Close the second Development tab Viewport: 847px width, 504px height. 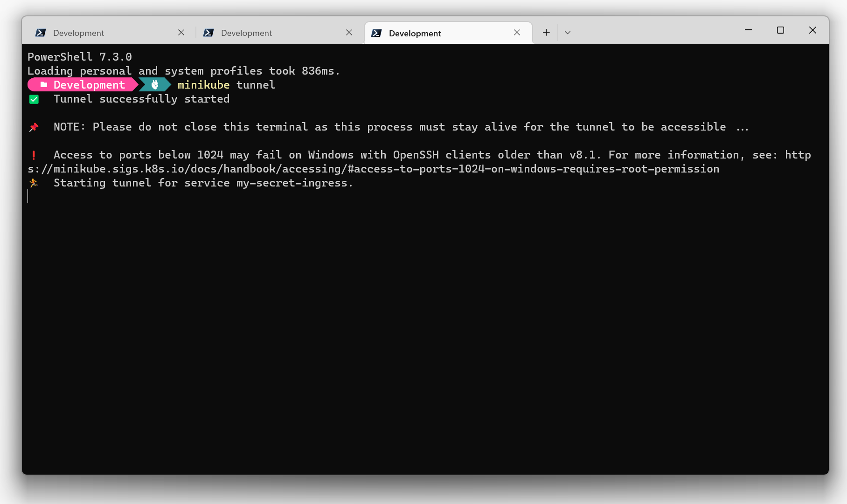[349, 33]
